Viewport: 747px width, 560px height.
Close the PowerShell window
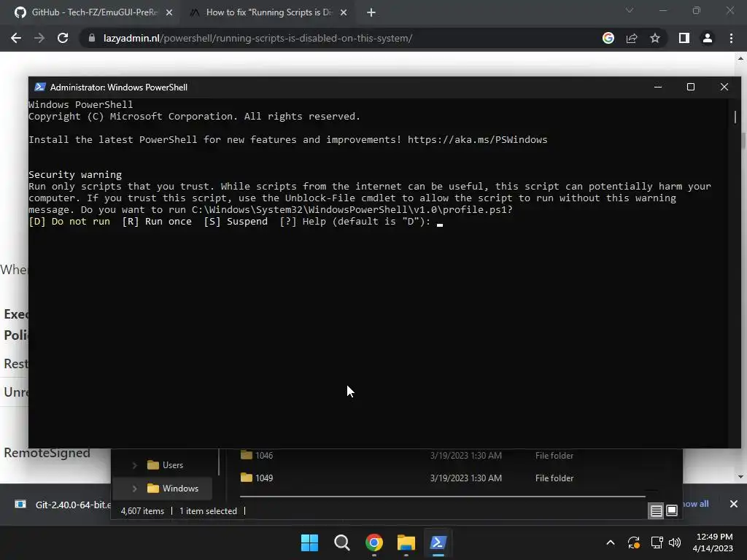tap(724, 87)
